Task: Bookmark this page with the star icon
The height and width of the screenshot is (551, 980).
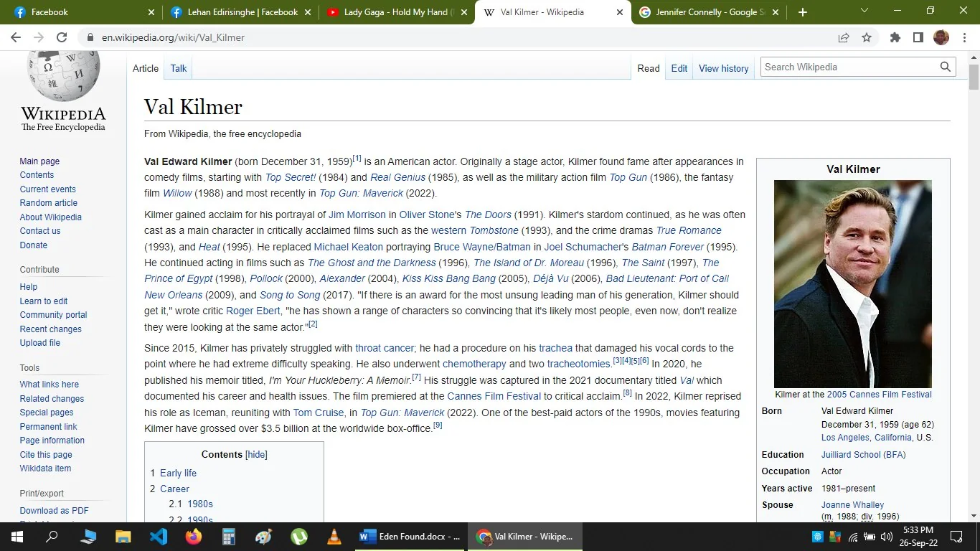Action: [867, 37]
